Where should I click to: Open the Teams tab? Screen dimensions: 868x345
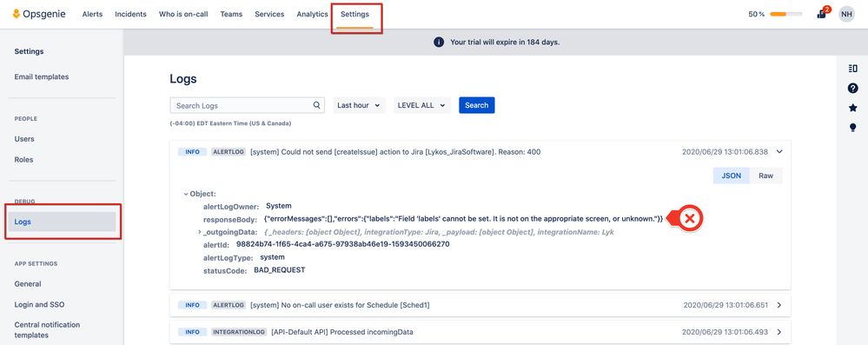tap(231, 15)
